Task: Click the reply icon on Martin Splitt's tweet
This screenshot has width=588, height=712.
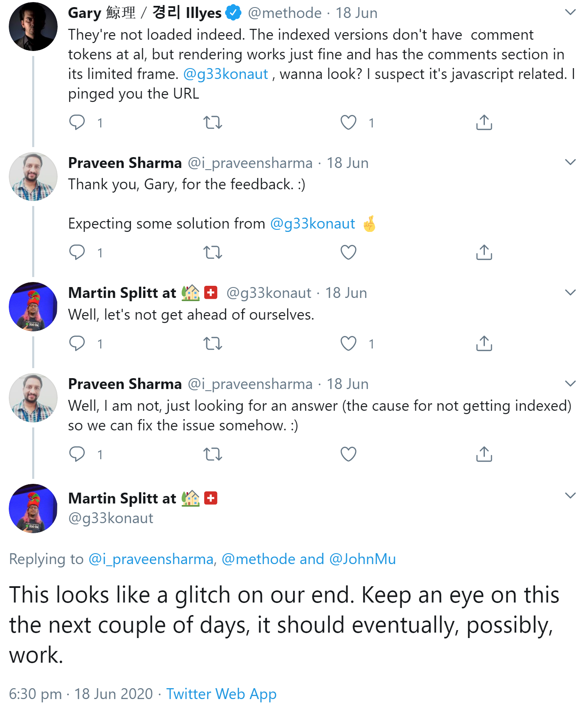Action: pos(78,344)
